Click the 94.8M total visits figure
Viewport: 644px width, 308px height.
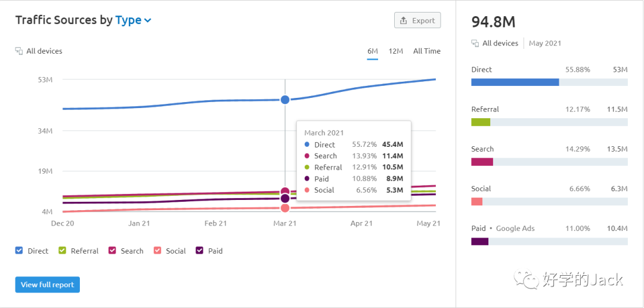(x=493, y=22)
